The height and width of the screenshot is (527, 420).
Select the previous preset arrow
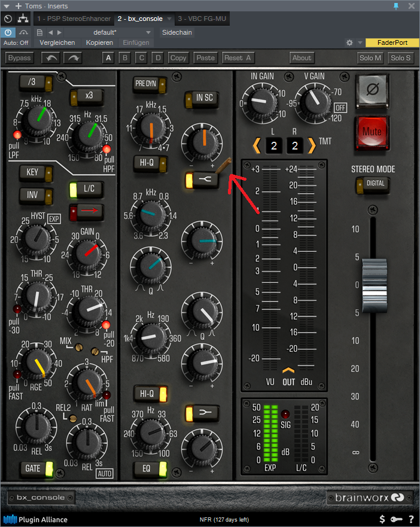[x=51, y=33]
